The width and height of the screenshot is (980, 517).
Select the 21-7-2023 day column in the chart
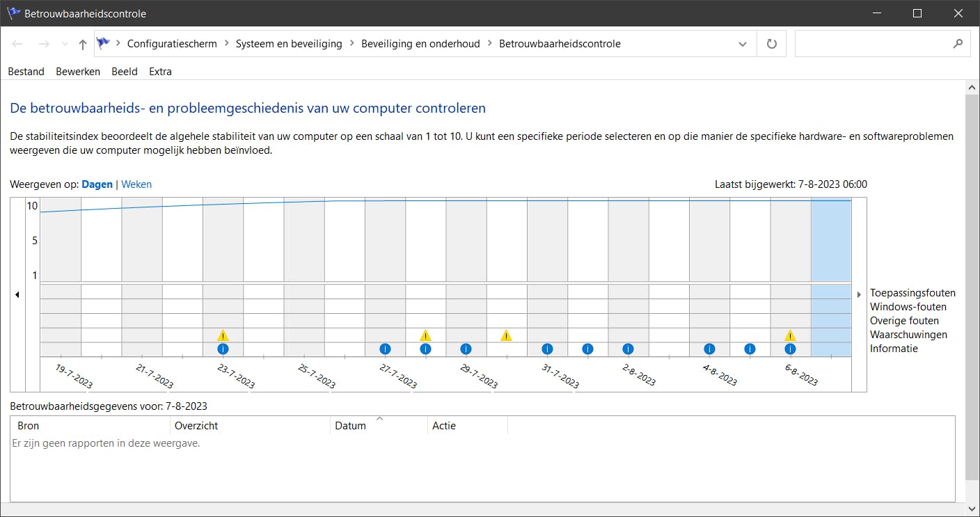point(142,277)
